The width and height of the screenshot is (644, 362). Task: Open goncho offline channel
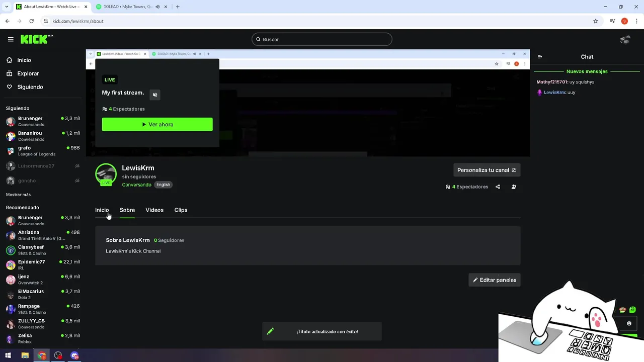tap(43, 180)
